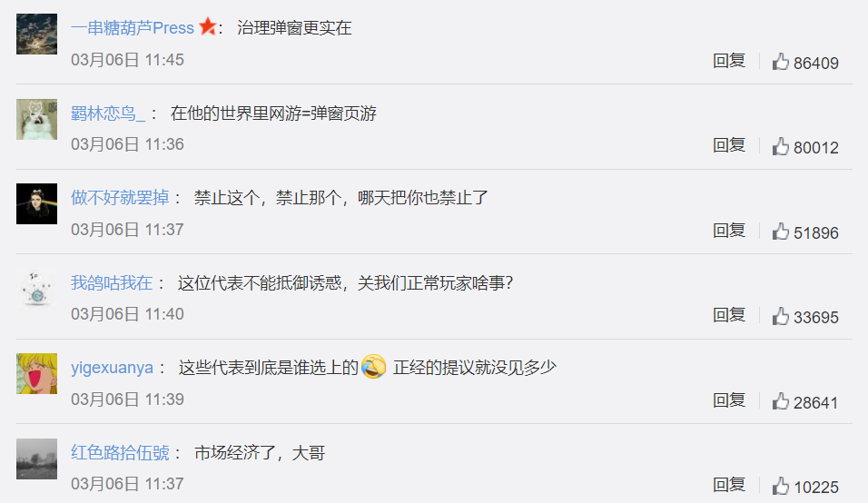
Task: Click yigexuanya's anime avatar image
Action: pyautogui.click(x=36, y=373)
